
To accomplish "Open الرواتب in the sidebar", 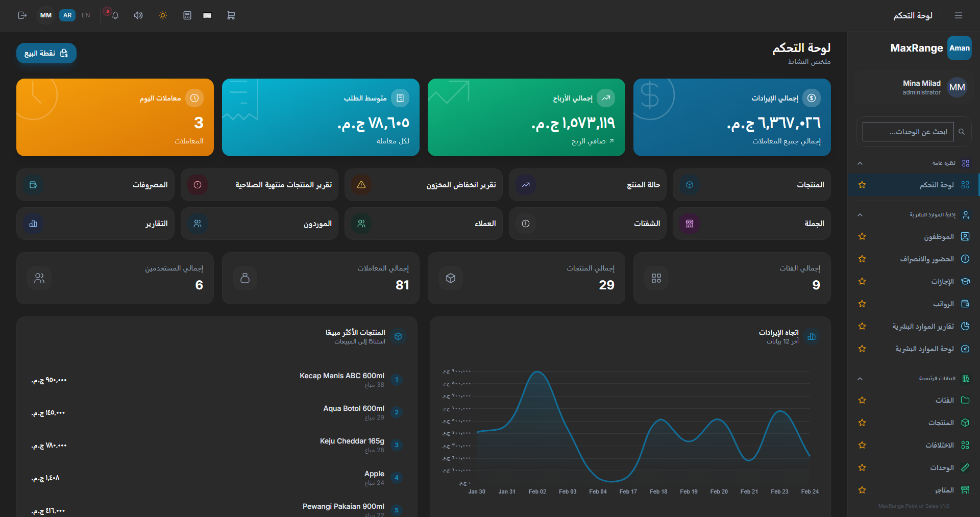I will pos(943,304).
